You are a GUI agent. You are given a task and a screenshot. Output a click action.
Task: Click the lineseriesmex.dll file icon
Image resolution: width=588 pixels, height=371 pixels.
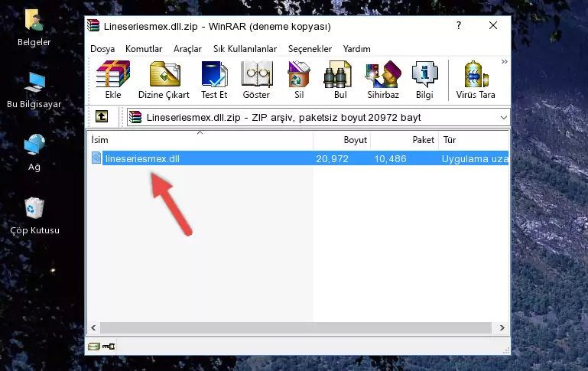pos(96,158)
